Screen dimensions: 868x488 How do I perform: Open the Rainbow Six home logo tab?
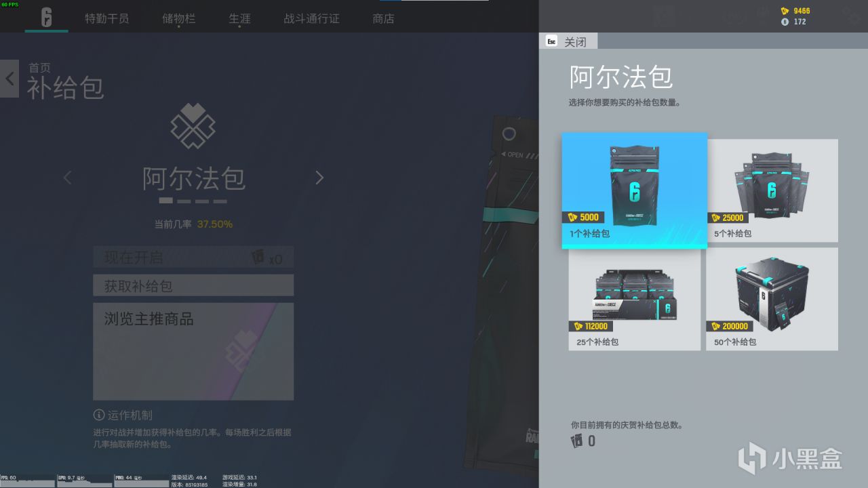[x=46, y=18]
